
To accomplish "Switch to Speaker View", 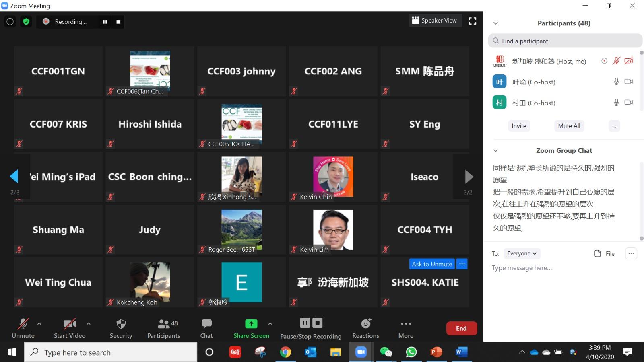I will coord(434,21).
